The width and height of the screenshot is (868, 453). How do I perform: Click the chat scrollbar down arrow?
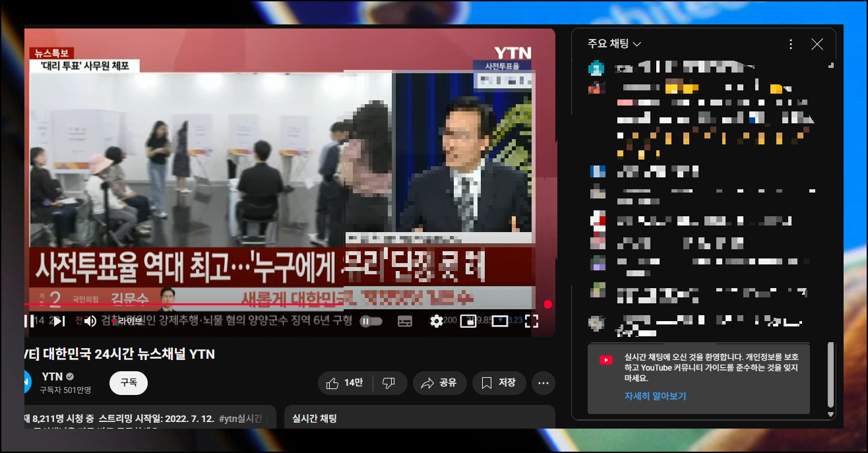tap(830, 414)
